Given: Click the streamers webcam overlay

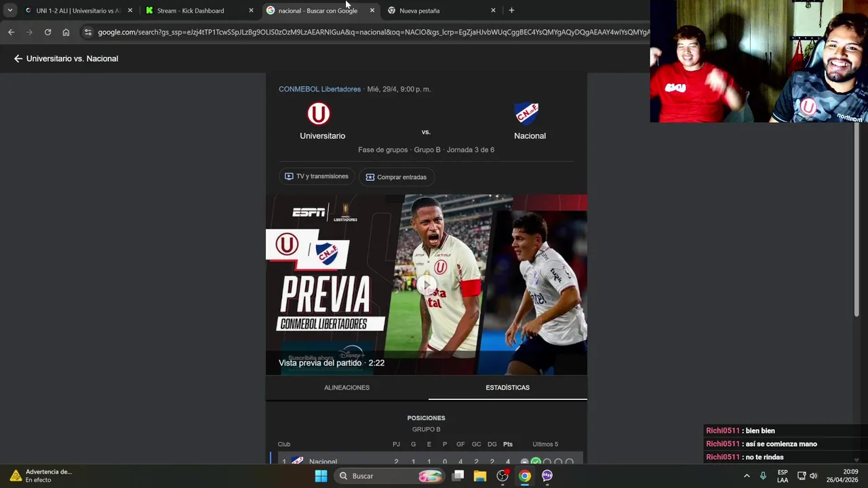Looking at the screenshot, I should (x=759, y=61).
